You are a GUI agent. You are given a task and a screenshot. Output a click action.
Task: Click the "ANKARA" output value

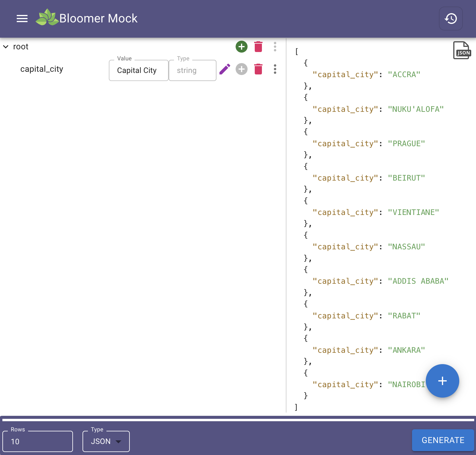406,350
